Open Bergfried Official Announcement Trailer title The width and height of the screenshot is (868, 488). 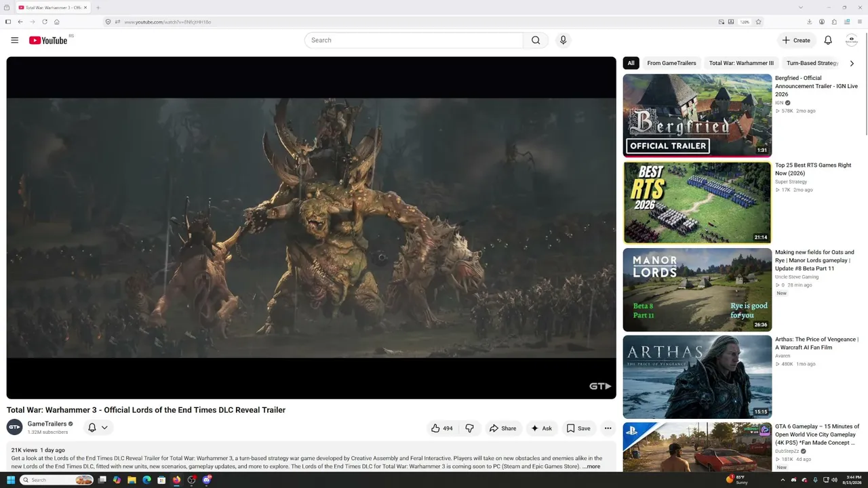point(816,86)
